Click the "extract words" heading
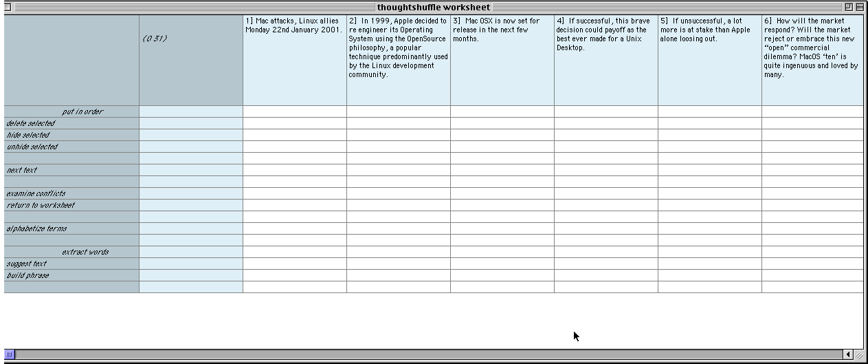Viewport: 868px width, 364px height. click(x=85, y=252)
